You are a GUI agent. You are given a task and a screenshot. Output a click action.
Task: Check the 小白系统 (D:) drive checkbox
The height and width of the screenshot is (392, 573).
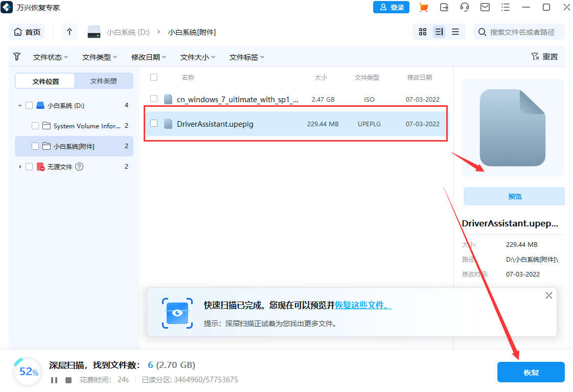click(29, 105)
